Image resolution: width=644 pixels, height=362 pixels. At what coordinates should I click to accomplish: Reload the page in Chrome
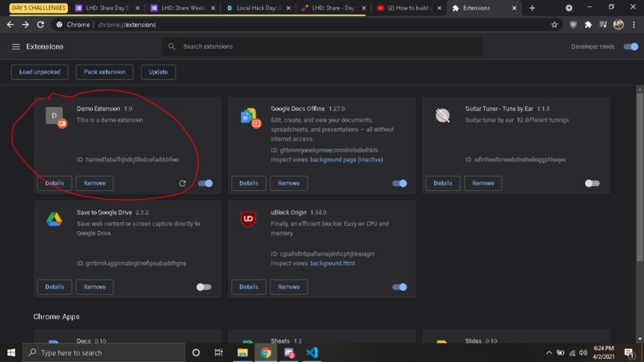(x=40, y=25)
